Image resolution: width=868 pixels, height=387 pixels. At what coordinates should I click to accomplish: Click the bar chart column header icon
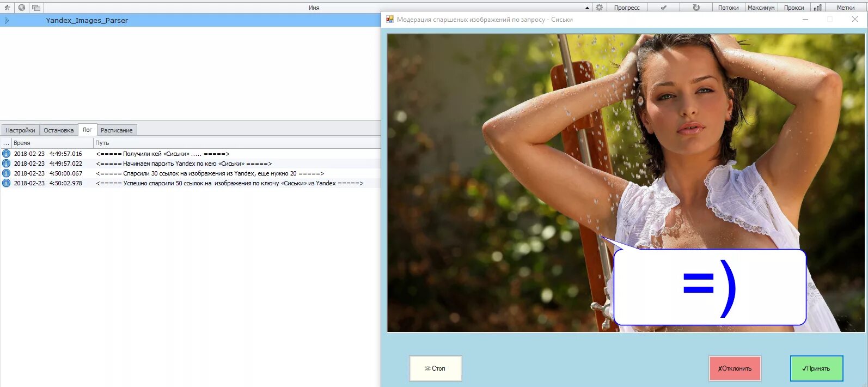pos(817,8)
